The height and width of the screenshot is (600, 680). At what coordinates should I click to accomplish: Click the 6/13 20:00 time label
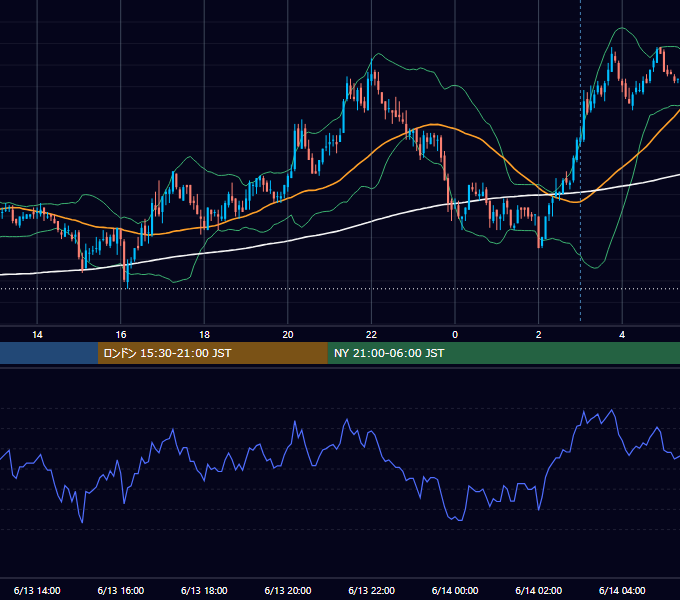[x=288, y=590]
